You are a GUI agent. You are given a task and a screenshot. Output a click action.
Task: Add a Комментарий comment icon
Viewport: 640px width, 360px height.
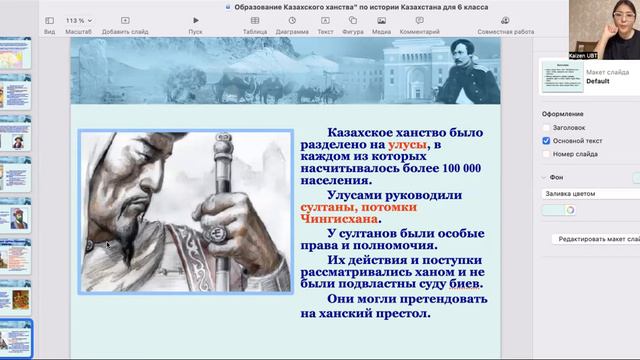tap(420, 20)
